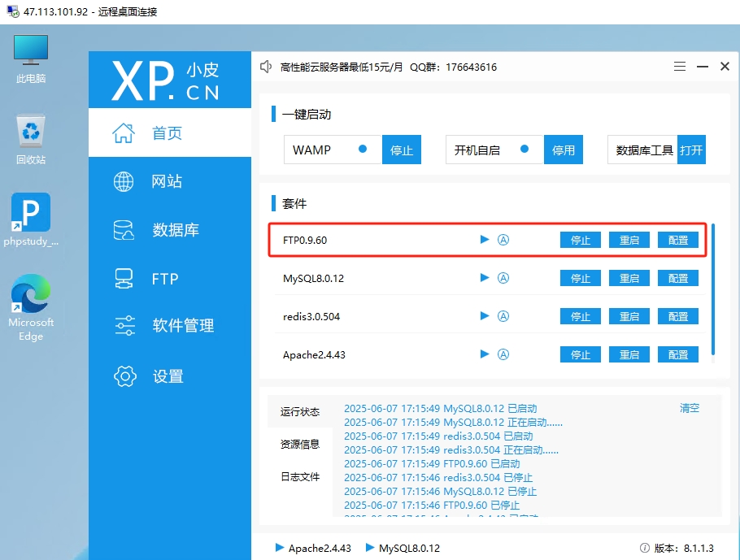
Task: Stop the MySQL8.0.12 service
Action: click(581, 278)
